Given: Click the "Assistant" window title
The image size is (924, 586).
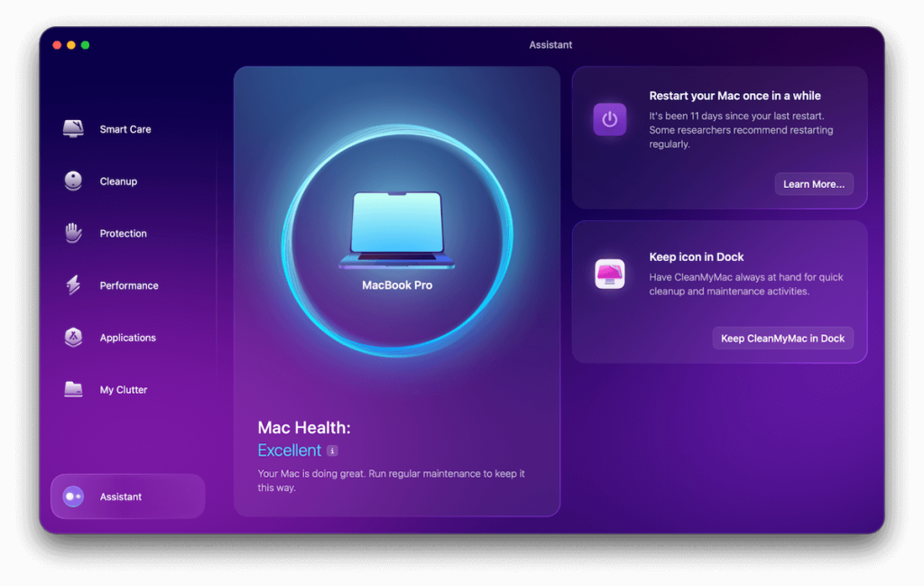Looking at the screenshot, I should tap(550, 45).
